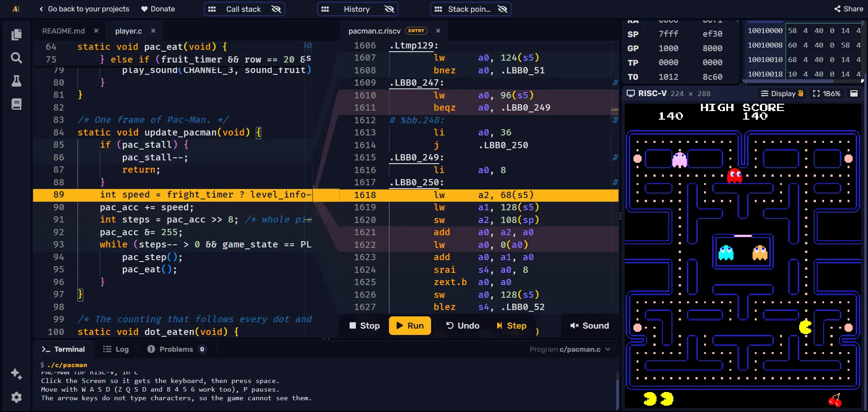Click Go back to your projects

[x=84, y=9]
